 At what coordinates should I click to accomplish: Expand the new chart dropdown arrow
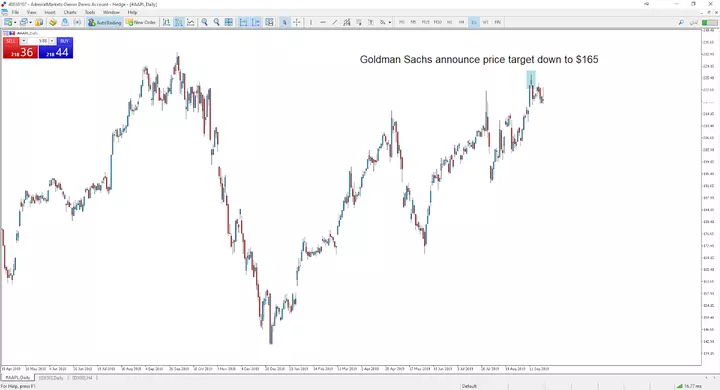coord(15,22)
